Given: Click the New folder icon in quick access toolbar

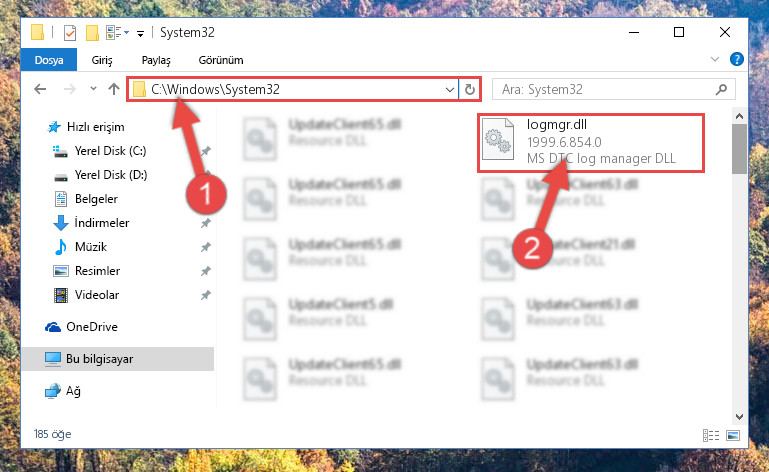Looking at the screenshot, I should coord(92,33).
